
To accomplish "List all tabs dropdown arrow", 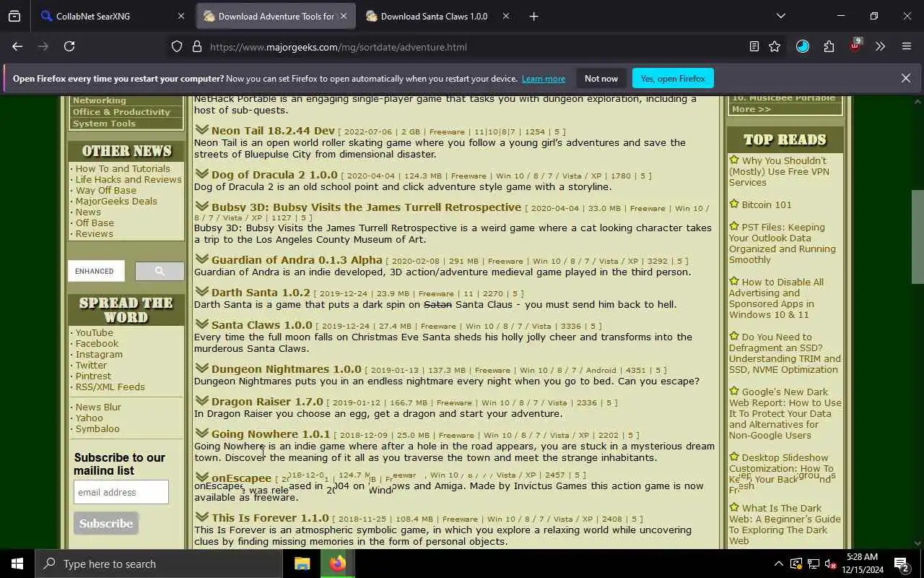I will [780, 16].
